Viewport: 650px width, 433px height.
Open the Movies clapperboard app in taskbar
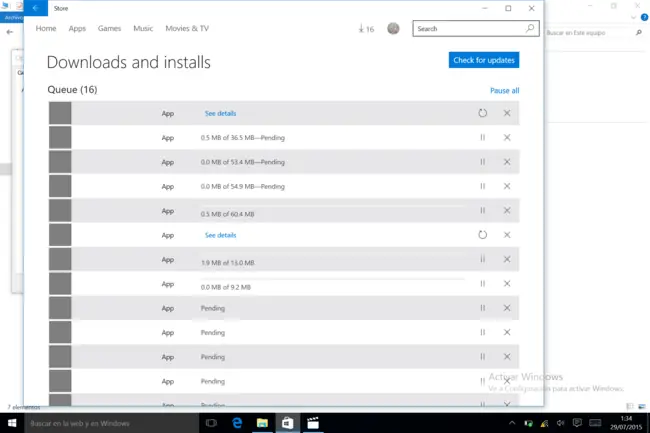[x=313, y=423]
